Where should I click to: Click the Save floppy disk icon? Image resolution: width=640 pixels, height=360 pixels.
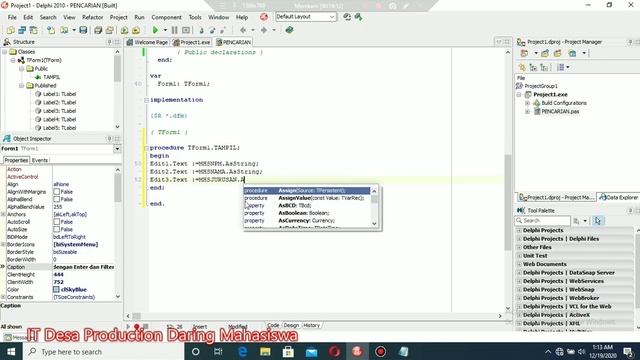[83, 30]
